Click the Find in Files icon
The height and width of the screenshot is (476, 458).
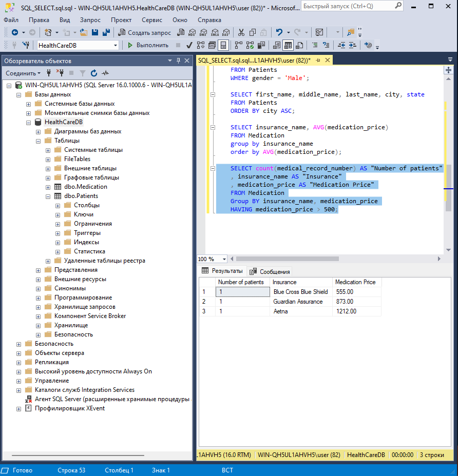coord(350,32)
